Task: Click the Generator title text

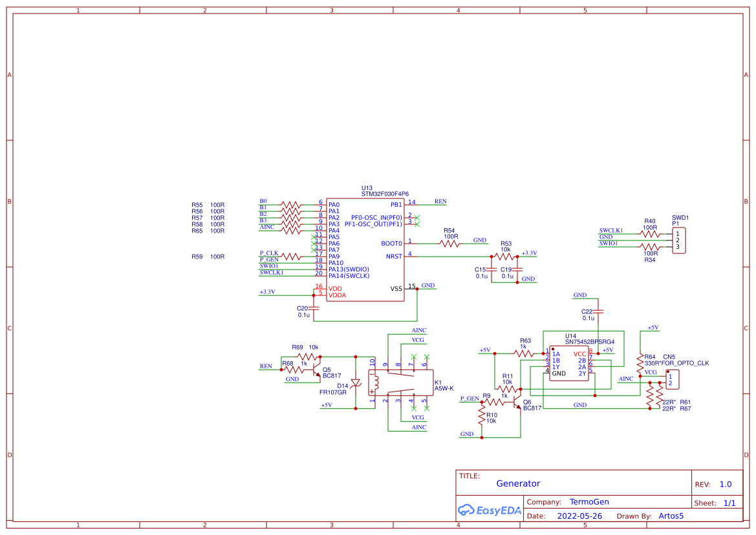Action: coord(517,483)
